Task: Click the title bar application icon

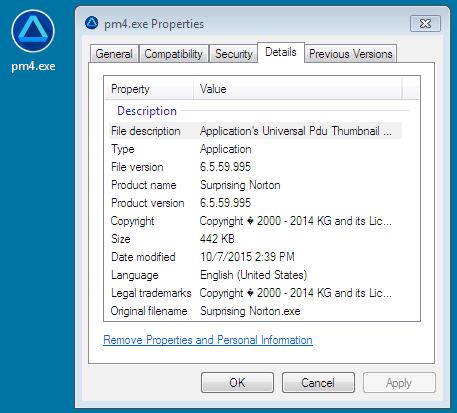Action: tap(92, 23)
